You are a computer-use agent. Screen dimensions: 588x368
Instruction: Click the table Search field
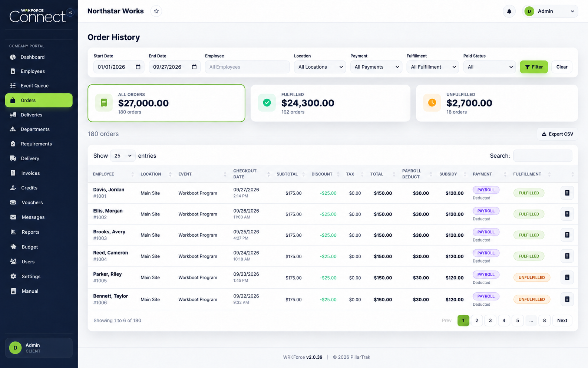[x=542, y=156]
